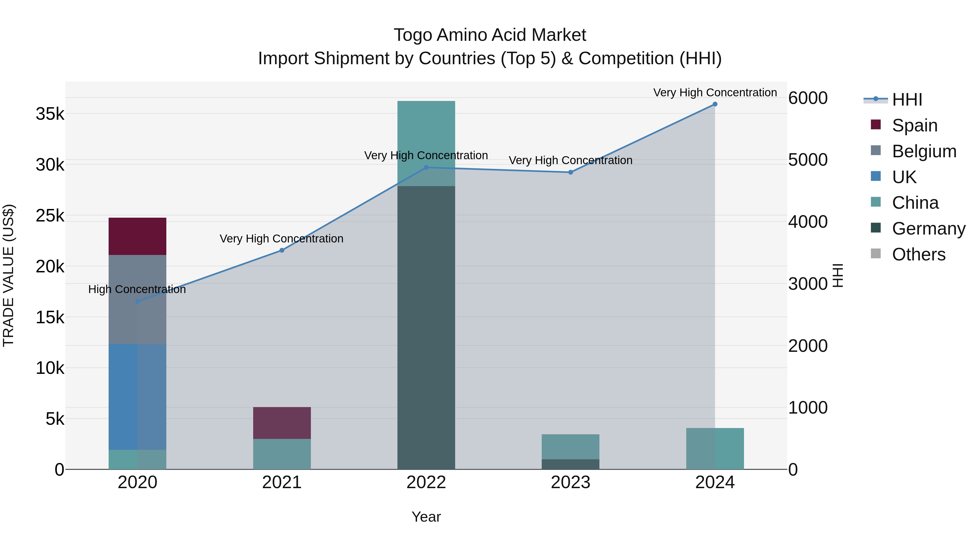Viewport: 980px width, 551px height.
Task: Click 'Very High Concentration' label above 2023
Action: (571, 161)
